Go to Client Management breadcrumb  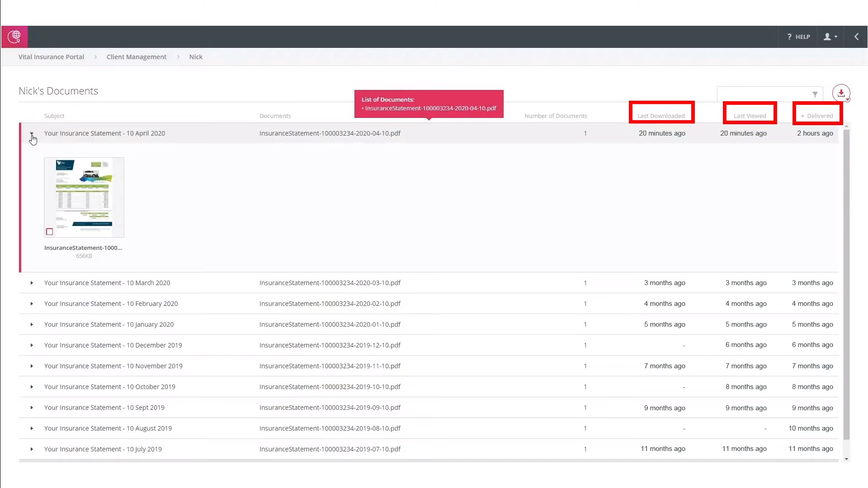137,57
